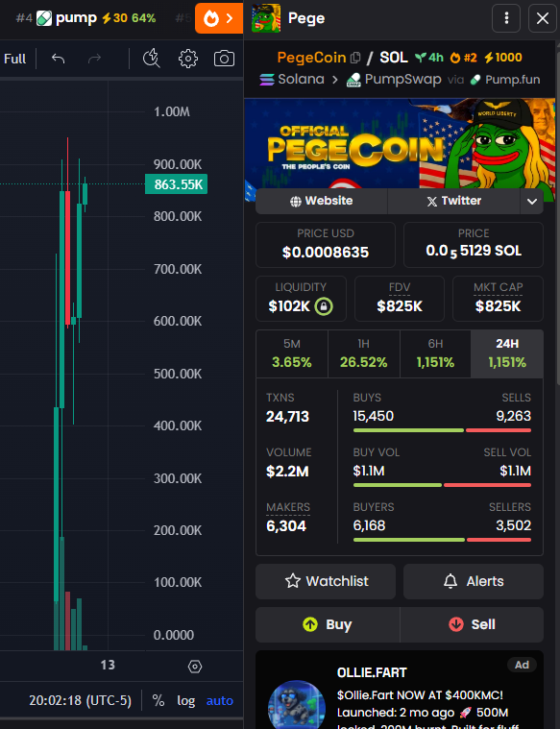
Task: Click the Pege token avatar image
Action: 266,18
